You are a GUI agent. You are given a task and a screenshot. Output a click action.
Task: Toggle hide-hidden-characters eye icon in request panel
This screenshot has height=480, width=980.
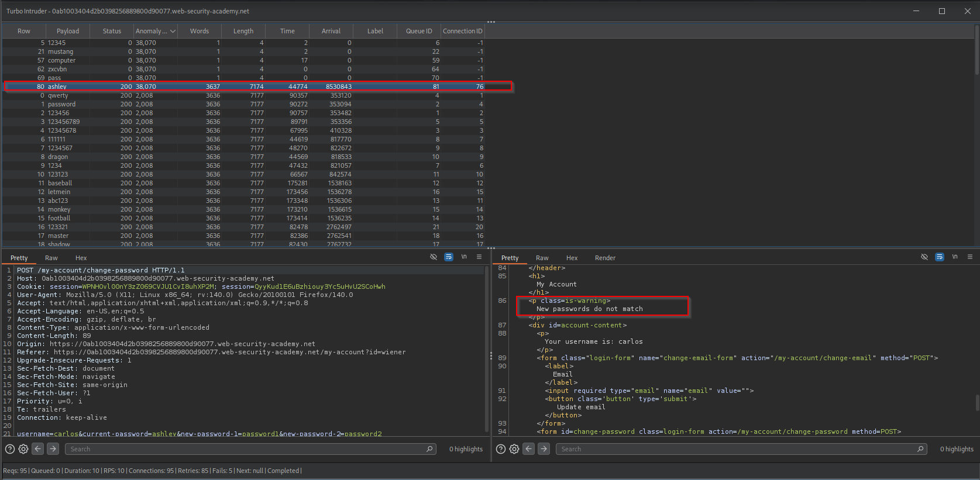(434, 257)
